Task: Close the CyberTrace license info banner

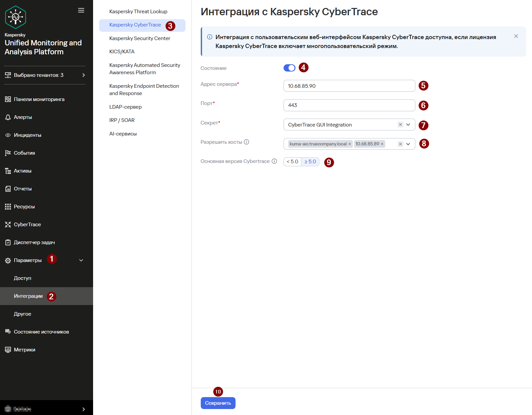Action: pyautogui.click(x=516, y=36)
